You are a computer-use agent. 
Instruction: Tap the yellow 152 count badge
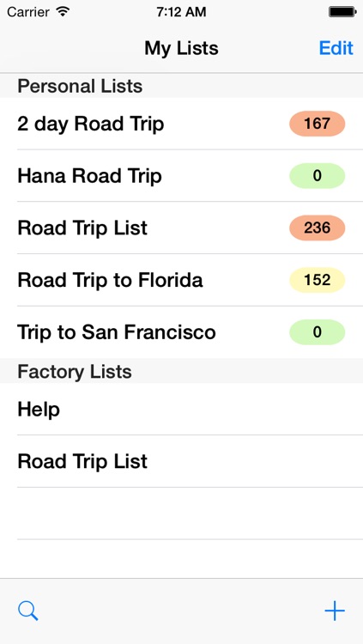[x=317, y=280]
